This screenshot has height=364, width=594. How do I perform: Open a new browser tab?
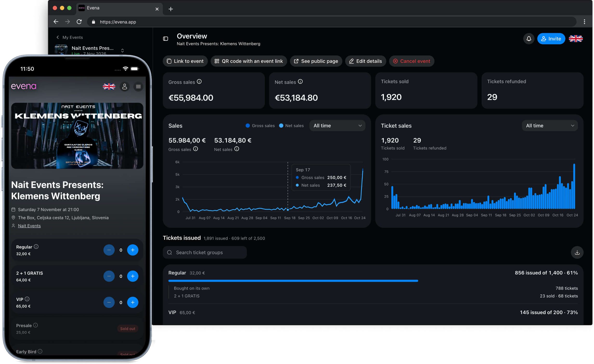click(x=171, y=9)
